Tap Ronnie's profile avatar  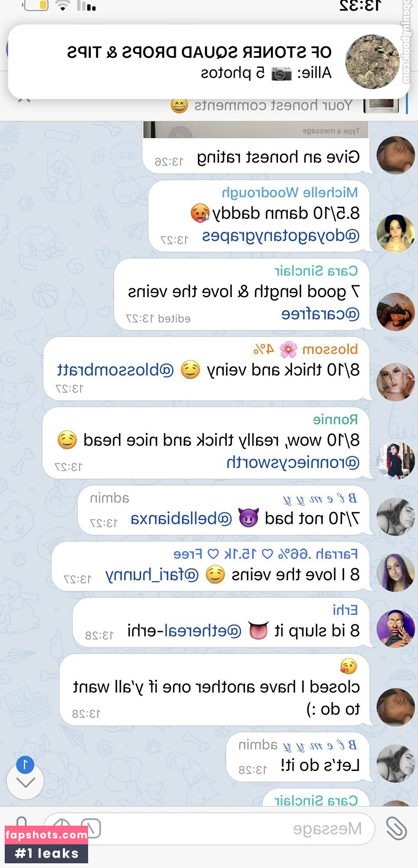395,461
